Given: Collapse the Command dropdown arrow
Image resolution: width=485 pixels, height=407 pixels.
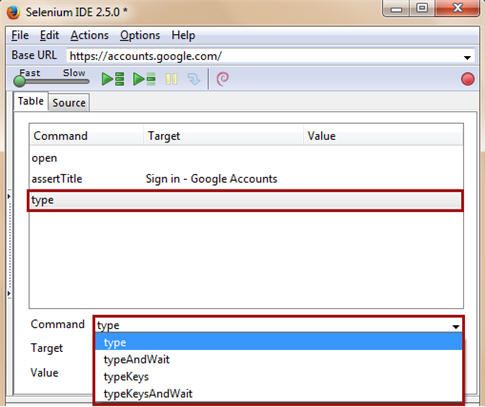Looking at the screenshot, I should click(456, 326).
